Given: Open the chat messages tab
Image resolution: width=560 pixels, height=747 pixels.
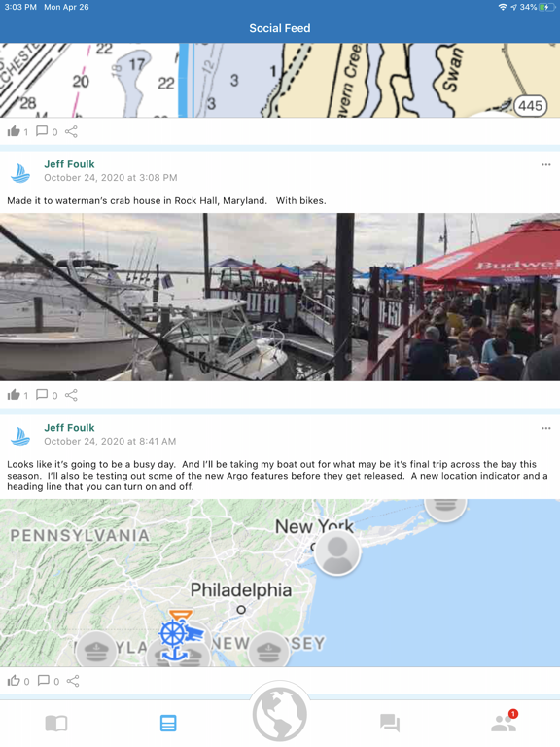Looking at the screenshot, I should click(390, 724).
